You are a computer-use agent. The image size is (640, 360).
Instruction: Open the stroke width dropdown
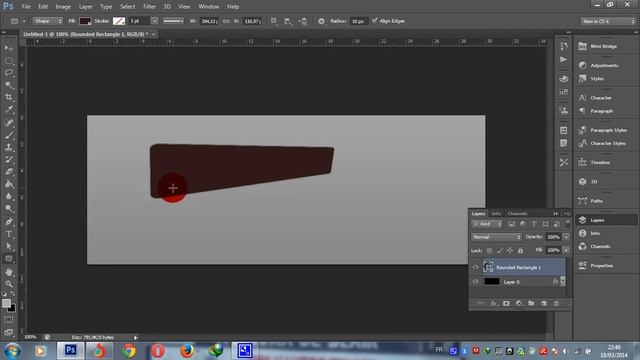pyautogui.click(x=154, y=21)
